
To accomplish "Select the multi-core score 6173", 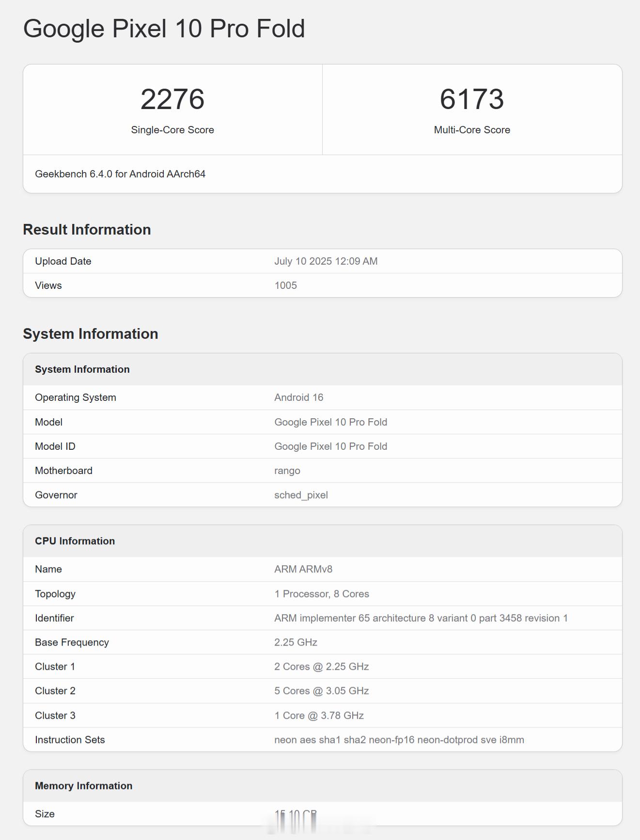I will coord(472,99).
